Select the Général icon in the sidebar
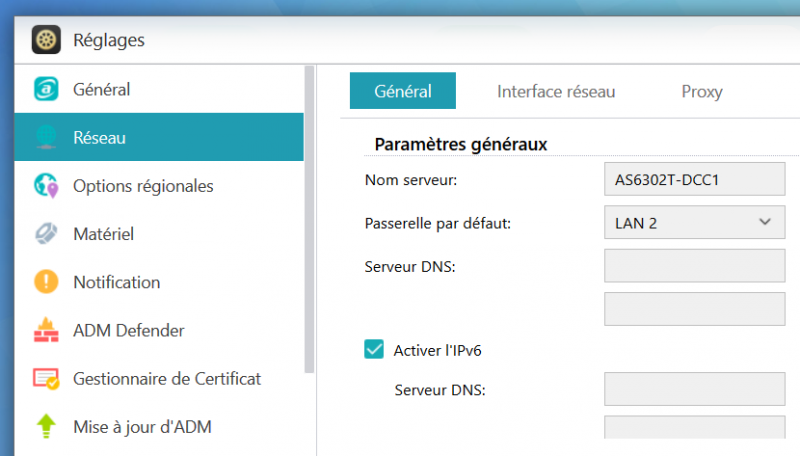Screen dimensions: 800x456 pos(46,90)
